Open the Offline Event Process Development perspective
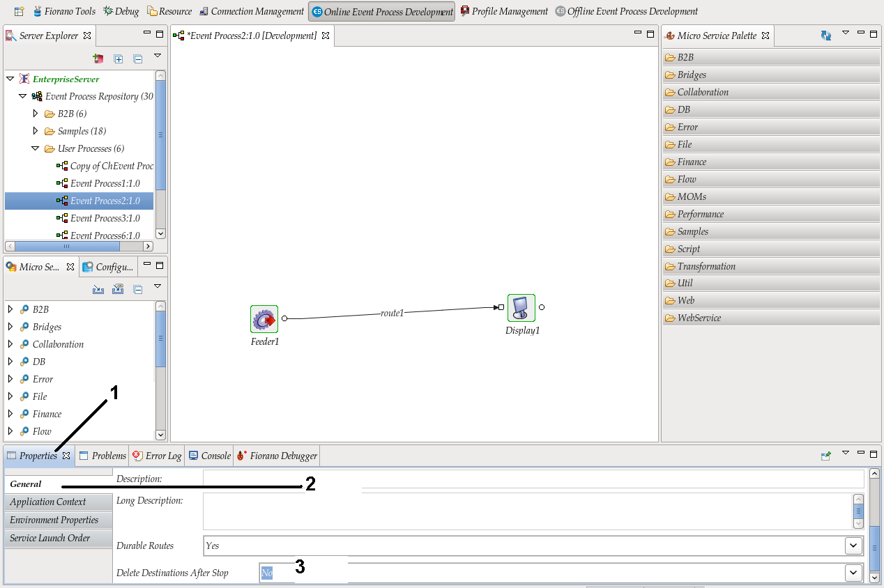The height and width of the screenshot is (588, 884). coord(626,11)
